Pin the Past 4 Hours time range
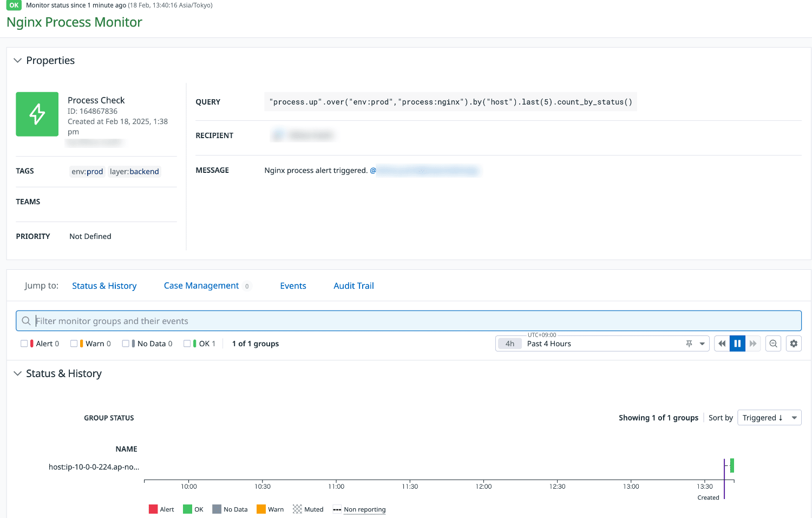812x518 pixels. click(689, 344)
